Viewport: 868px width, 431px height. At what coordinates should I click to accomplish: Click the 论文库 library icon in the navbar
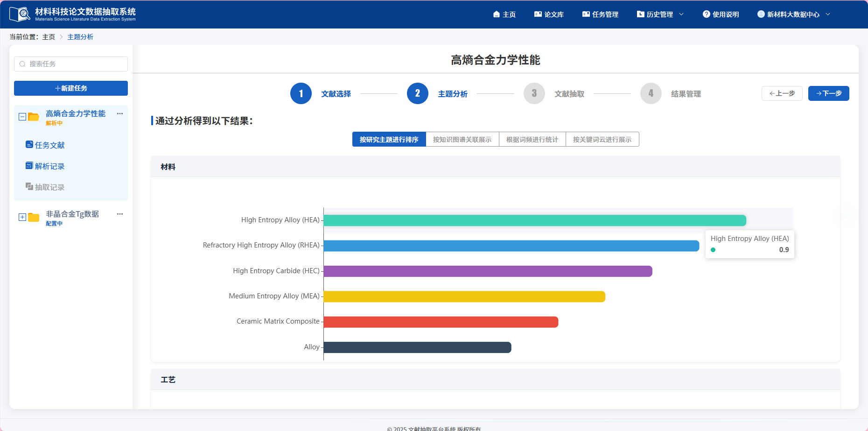(537, 14)
